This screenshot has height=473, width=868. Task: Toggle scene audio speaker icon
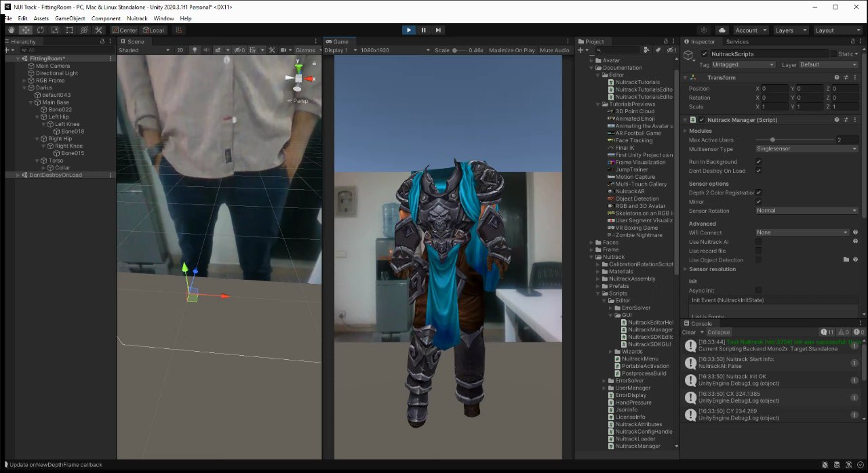pos(207,50)
